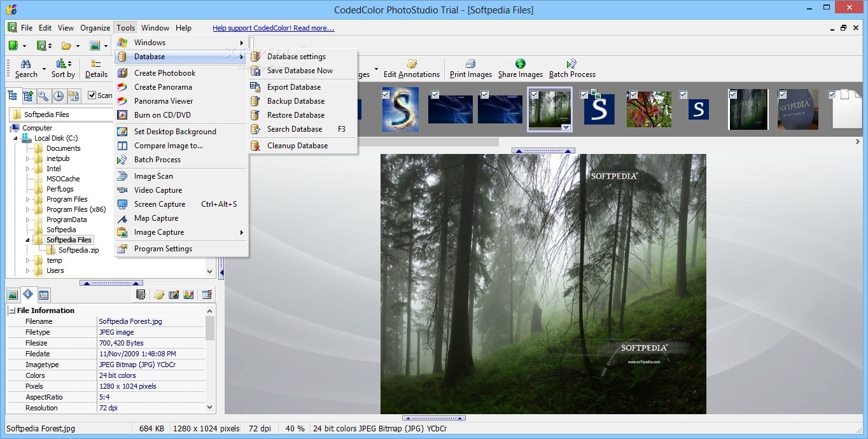Select the tree-with-plus tab icon
Image resolution: width=868 pixels, height=439 pixels.
(x=28, y=96)
